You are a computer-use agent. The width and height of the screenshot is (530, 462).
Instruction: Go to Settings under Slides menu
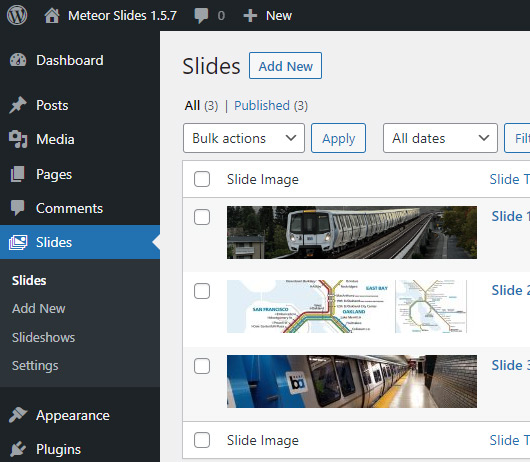click(35, 365)
